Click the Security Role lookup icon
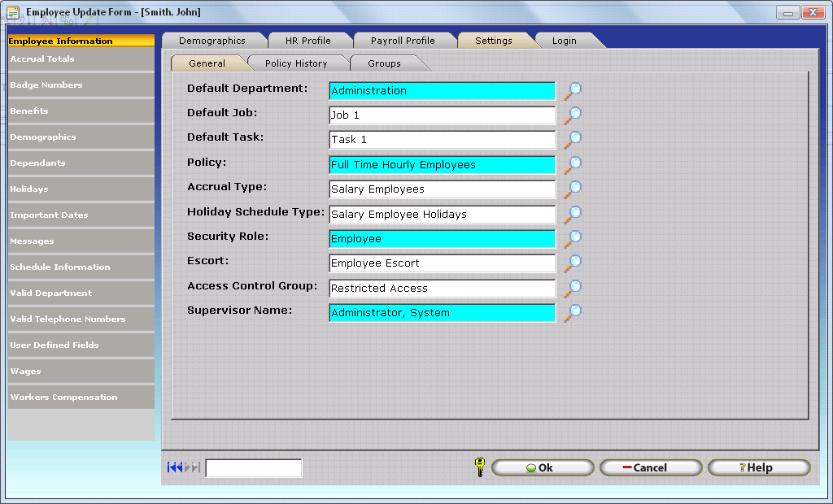Image resolution: width=833 pixels, height=504 pixels. [x=573, y=239]
